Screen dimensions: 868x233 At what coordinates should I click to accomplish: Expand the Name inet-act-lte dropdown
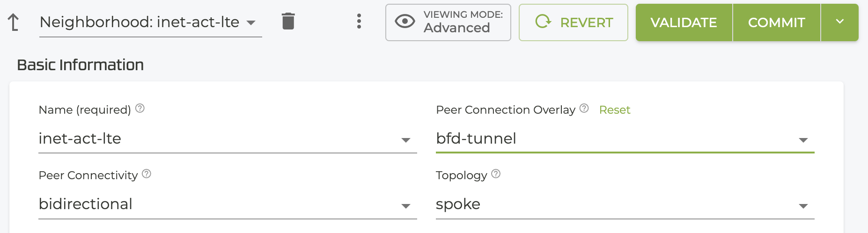(406, 140)
